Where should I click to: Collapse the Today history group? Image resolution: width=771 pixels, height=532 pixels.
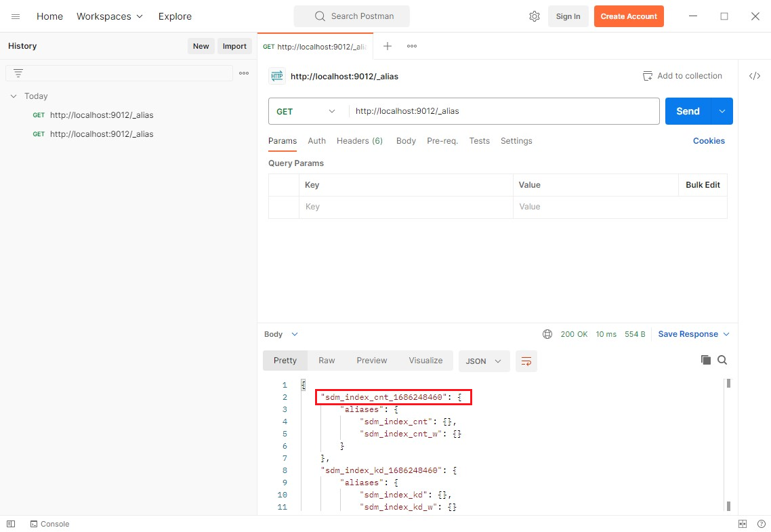[14, 96]
